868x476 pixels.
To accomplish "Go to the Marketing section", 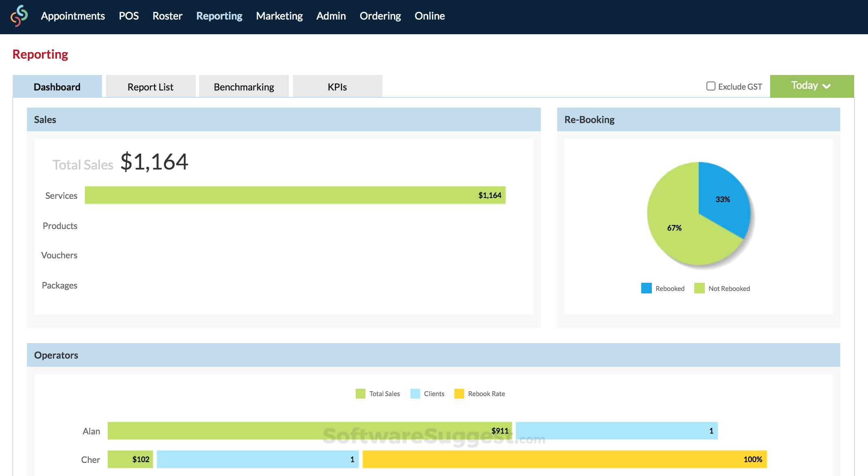I will tap(279, 16).
